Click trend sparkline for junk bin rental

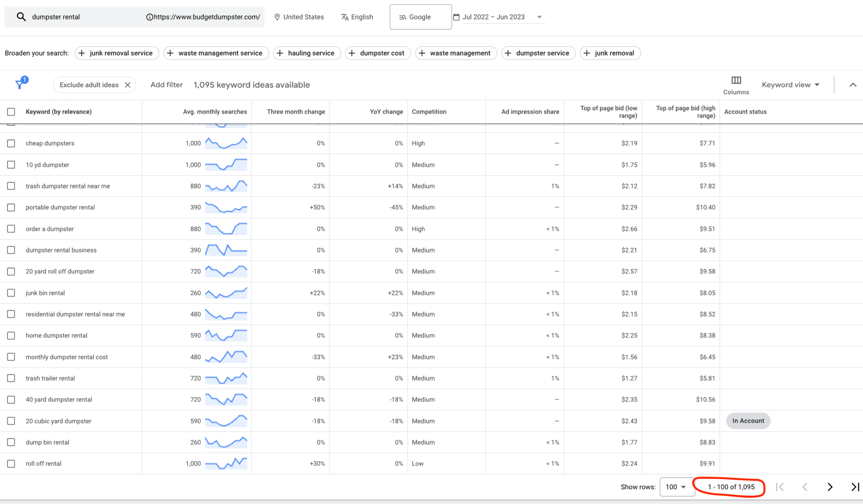click(x=226, y=293)
